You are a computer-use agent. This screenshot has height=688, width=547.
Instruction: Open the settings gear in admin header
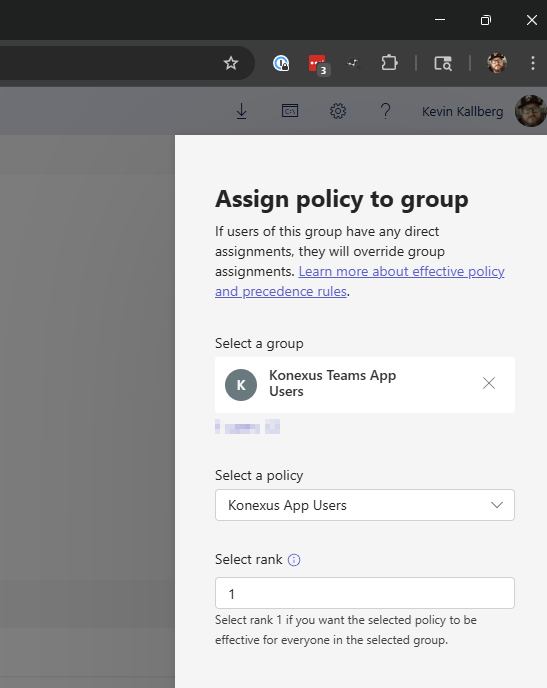pyautogui.click(x=338, y=111)
